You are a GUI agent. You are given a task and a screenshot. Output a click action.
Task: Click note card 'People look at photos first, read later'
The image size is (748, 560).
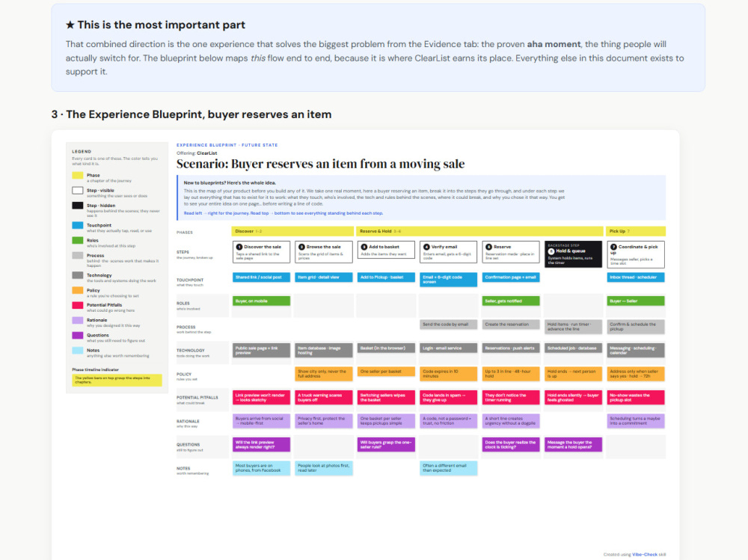coord(324,469)
